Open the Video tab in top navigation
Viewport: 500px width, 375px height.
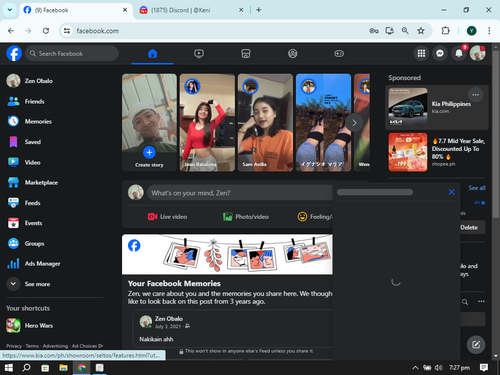pyautogui.click(x=199, y=53)
